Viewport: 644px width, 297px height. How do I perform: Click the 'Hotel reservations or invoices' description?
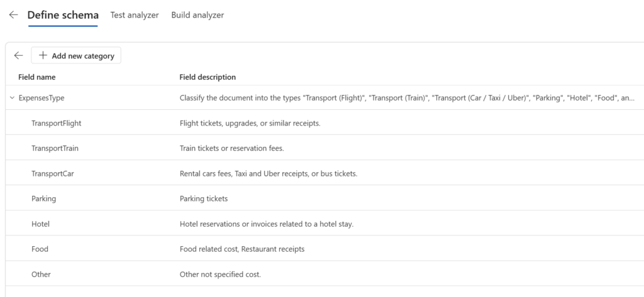267,224
